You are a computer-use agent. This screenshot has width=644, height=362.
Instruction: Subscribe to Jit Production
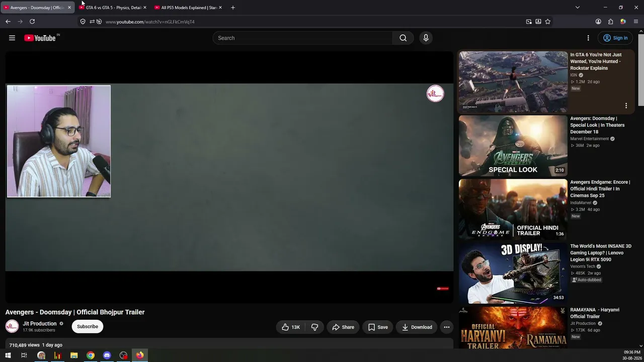[88, 327]
